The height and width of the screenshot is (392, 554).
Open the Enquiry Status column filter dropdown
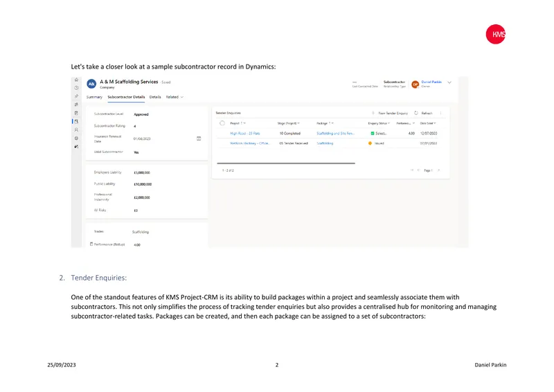[389, 123]
